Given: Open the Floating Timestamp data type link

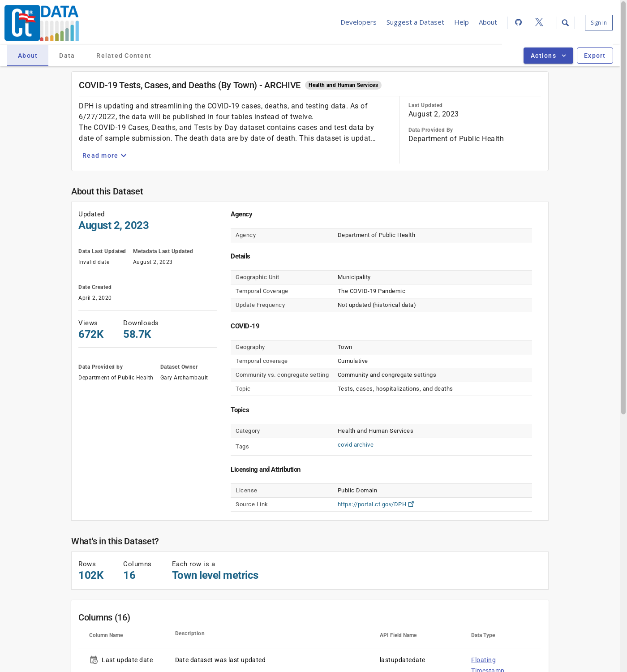Looking at the screenshot, I should [483, 660].
